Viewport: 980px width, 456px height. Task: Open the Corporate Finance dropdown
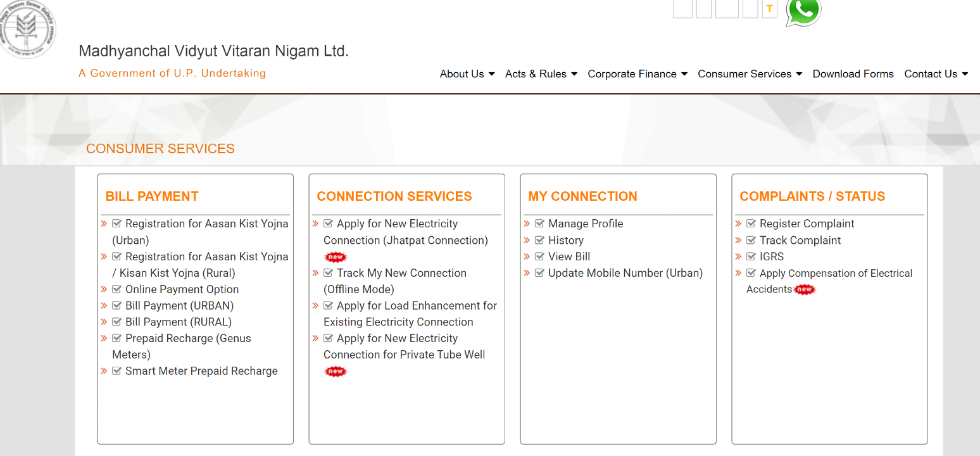pyautogui.click(x=638, y=74)
